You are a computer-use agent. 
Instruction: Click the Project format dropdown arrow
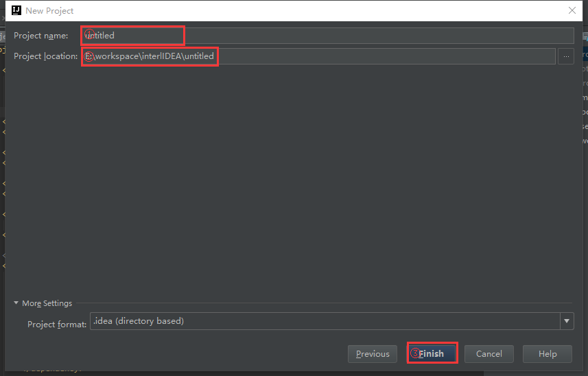coord(567,321)
